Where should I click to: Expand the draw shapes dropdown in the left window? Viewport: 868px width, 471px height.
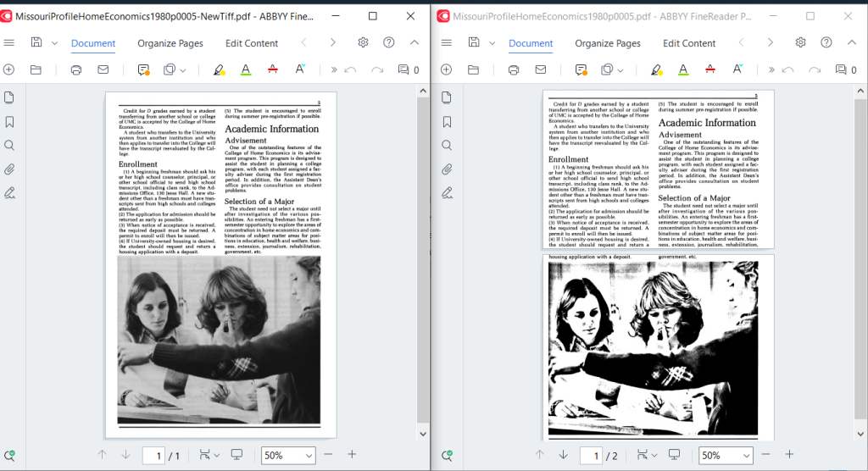tap(183, 70)
